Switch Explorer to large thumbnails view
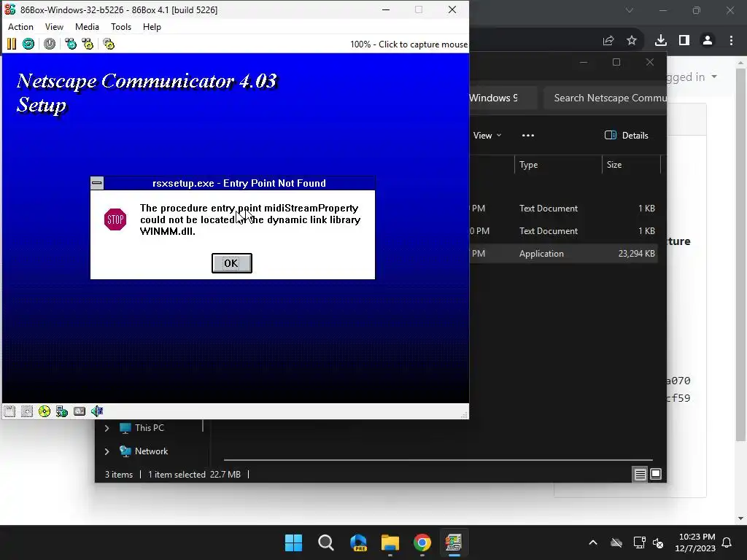 tap(656, 474)
